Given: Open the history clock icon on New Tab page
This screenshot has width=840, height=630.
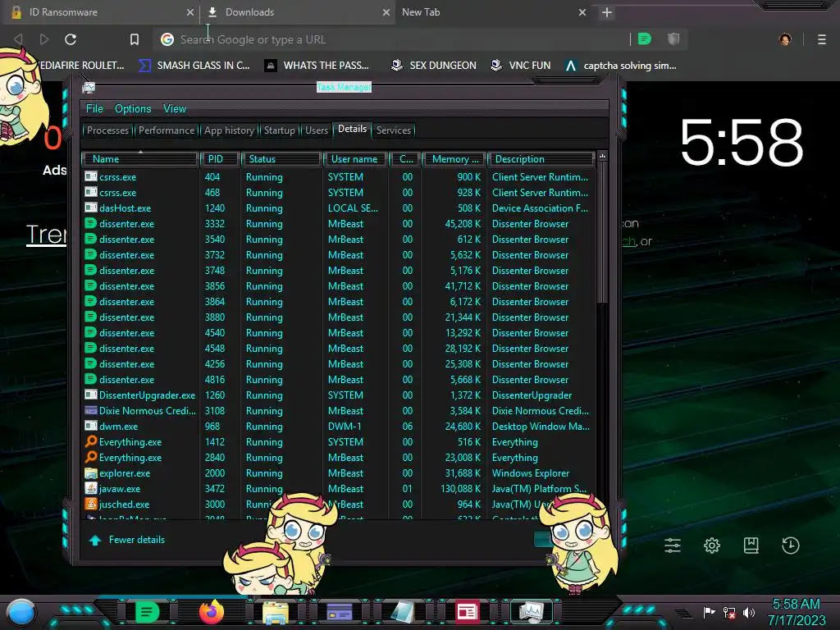Looking at the screenshot, I should (791, 546).
